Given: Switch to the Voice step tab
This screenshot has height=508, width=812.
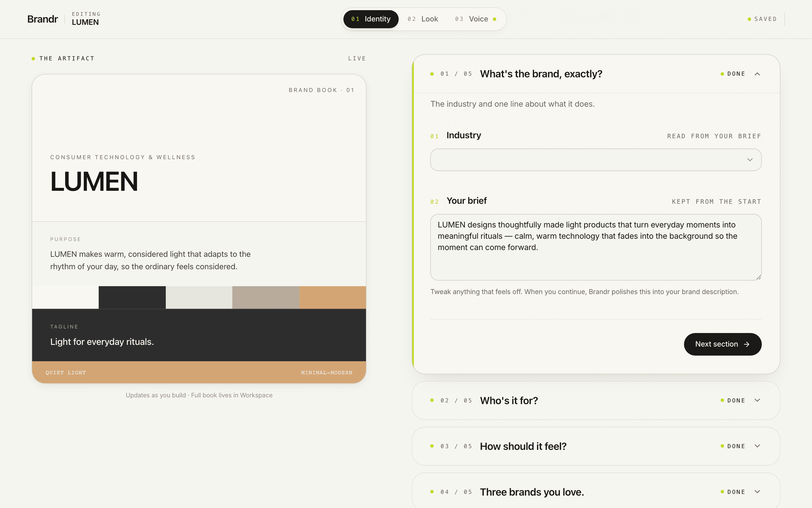Looking at the screenshot, I should [x=475, y=19].
